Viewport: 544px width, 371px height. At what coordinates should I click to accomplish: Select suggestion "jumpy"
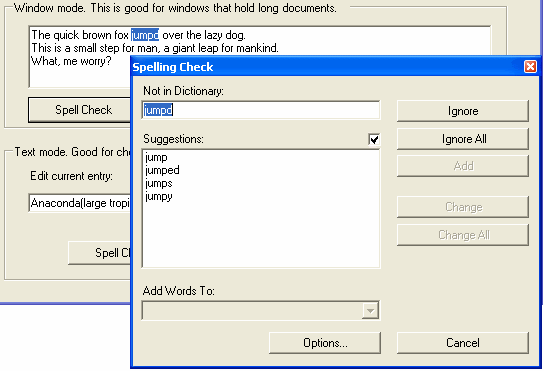[x=159, y=196]
